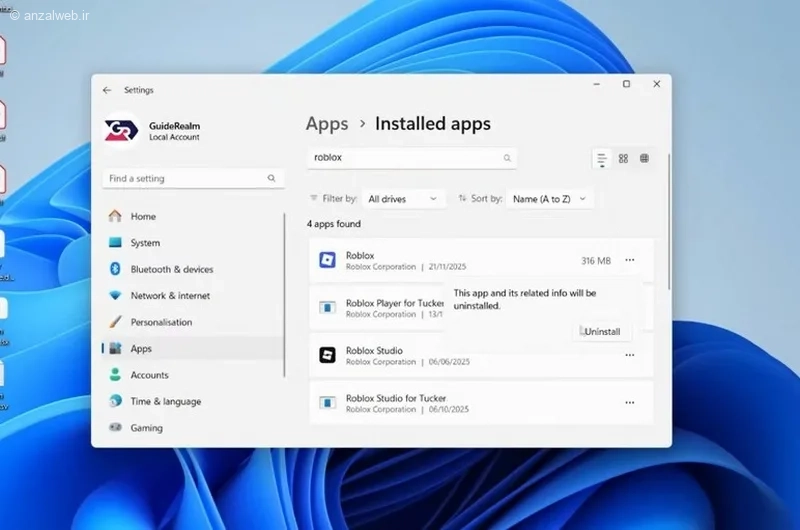The width and height of the screenshot is (800, 530).
Task: Click the Apps breadcrumb link
Action: (327, 124)
